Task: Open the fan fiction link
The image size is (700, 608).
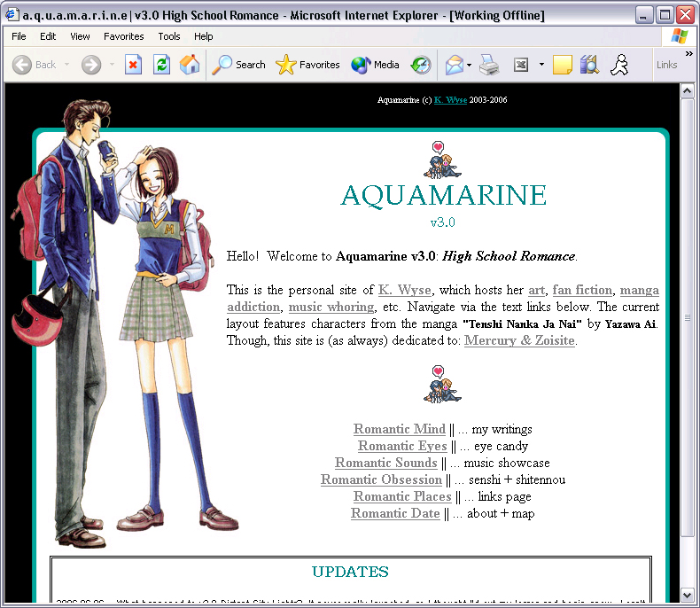Action: 582,290
